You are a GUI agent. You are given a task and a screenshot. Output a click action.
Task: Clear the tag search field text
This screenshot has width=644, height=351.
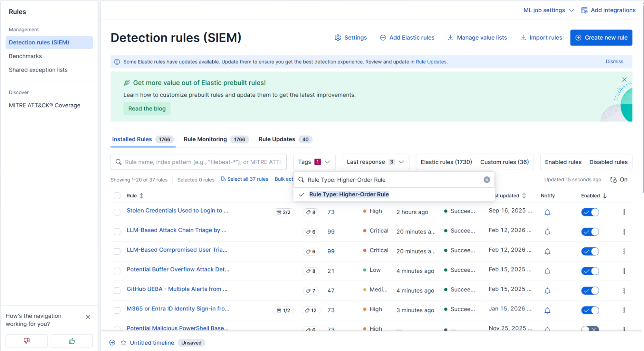pos(487,180)
